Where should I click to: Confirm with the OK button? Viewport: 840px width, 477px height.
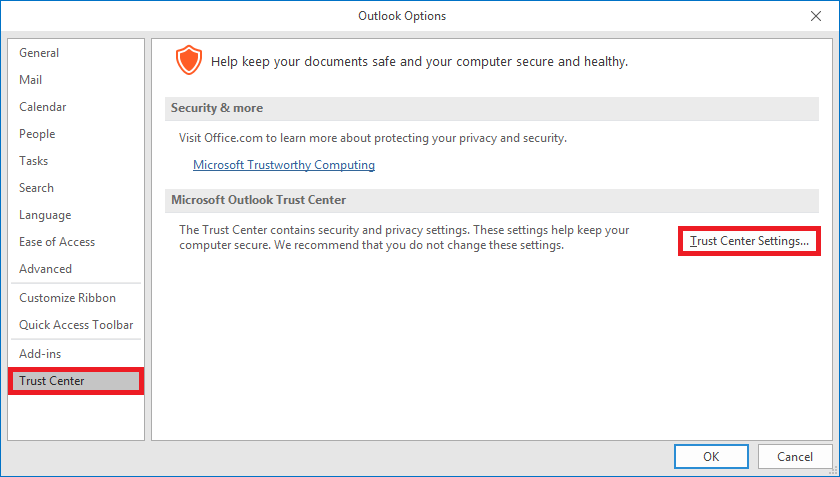pyautogui.click(x=711, y=457)
